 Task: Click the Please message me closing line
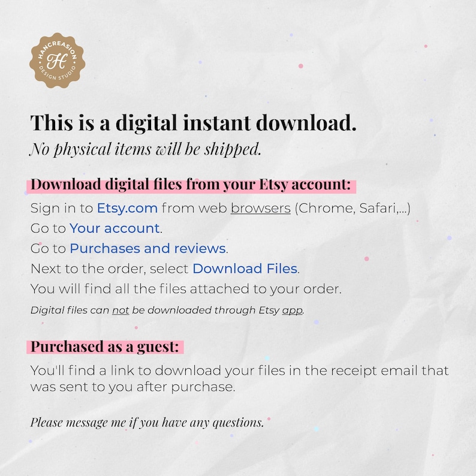(147, 422)
